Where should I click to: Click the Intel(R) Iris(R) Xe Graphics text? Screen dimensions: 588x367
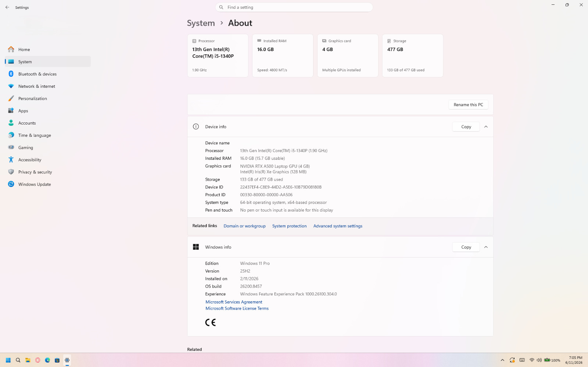(273, 172)
